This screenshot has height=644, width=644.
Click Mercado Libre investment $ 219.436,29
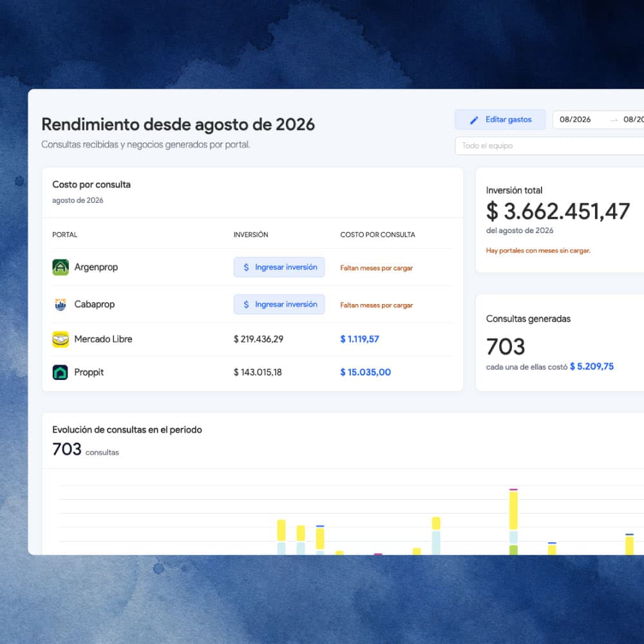258,339
